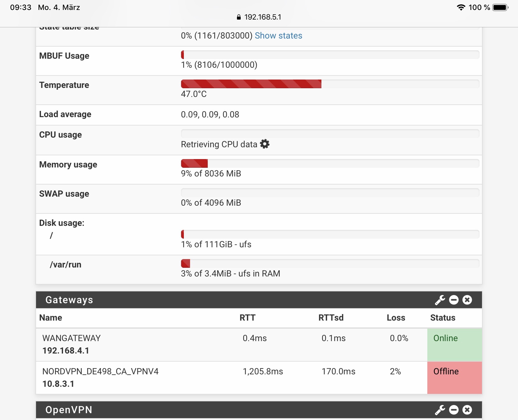This screenshot has width=518, height=420.
Task: Open Gateways widget wrench settings
Action: pos(440,300)
